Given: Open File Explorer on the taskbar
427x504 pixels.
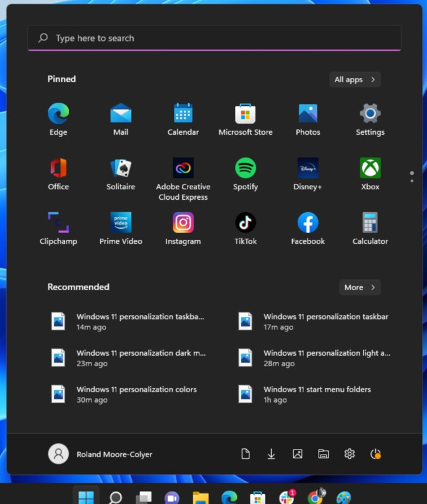Looking at the screenshot, I should point(201,497).
